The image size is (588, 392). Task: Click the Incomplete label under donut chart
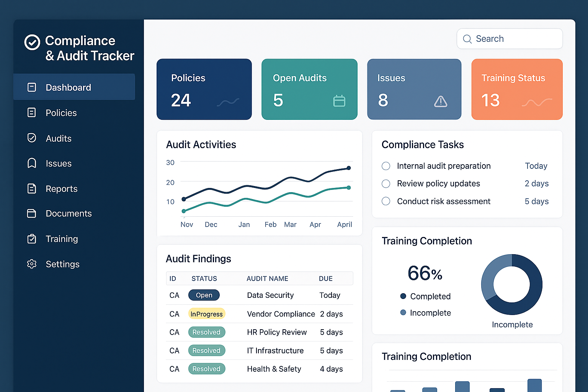click(512, 325)
